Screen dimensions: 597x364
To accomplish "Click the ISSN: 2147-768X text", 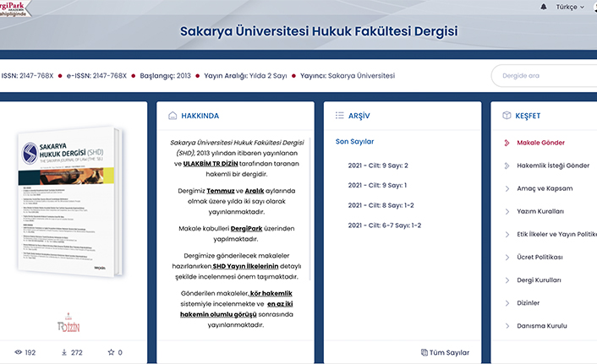I will pos(27,76).
